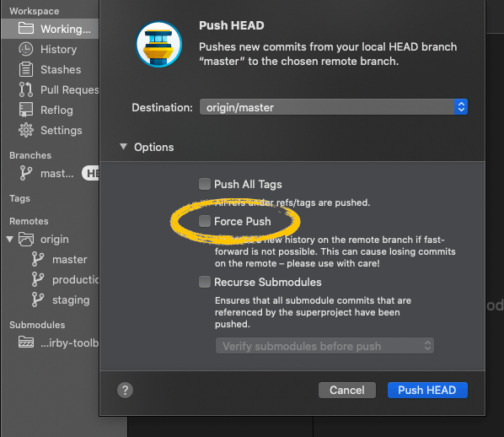
Task: Select the Reflog icon in sidebar
Action: click(26, 110)
